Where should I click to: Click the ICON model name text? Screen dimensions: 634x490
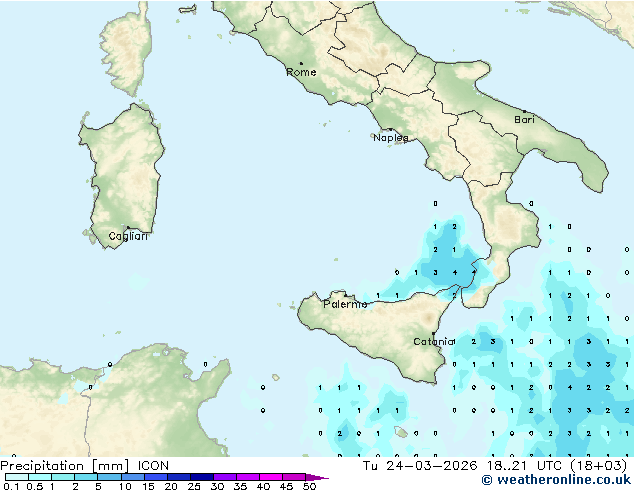point(153,466)
